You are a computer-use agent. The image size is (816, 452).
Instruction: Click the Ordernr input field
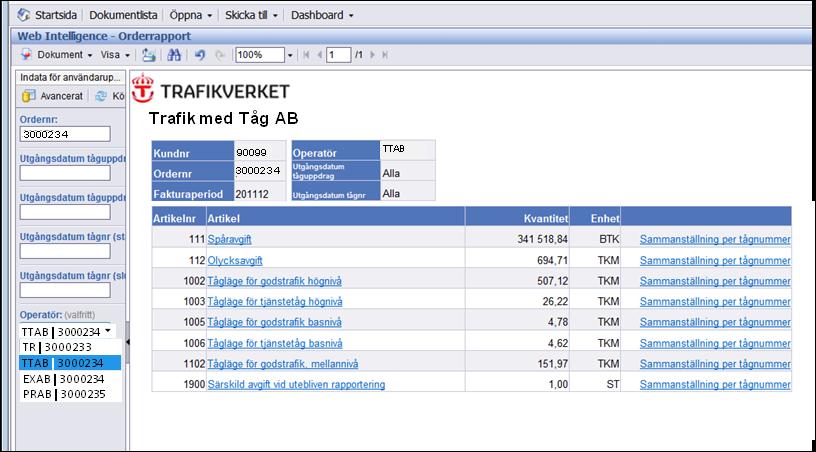pyautogui.click(x=65, y=134)
